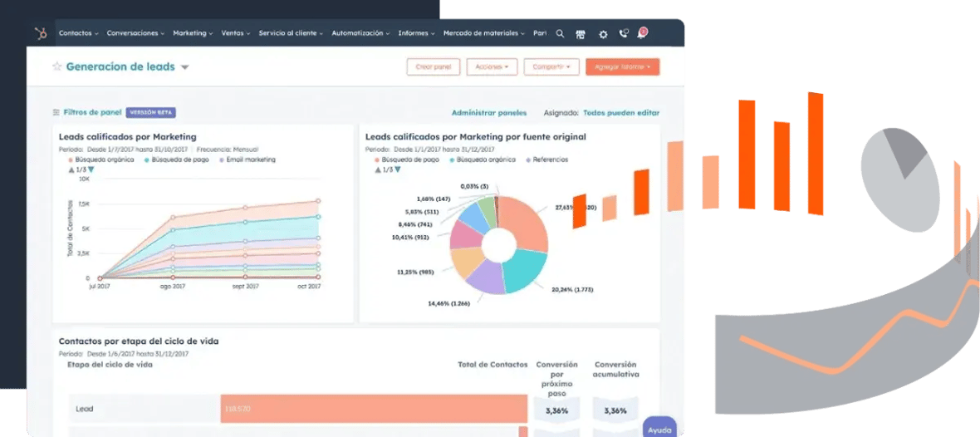Click 'Leads calificados por Marketing por fuente original' title
The height and width of the screenshot is (437, 980).
[x=476, y=136]
